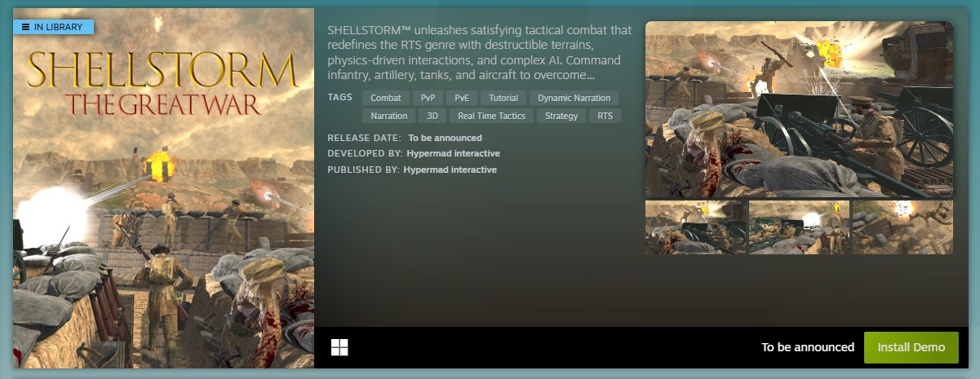Open the Combat tag
980x379 pixels.
[x=386, y=98]
